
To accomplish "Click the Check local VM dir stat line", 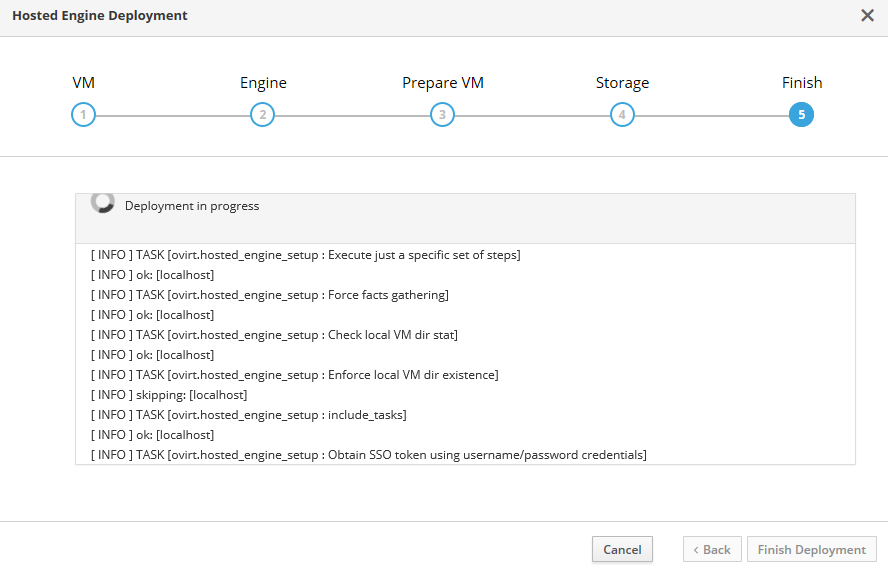I will tap(274, 335).
